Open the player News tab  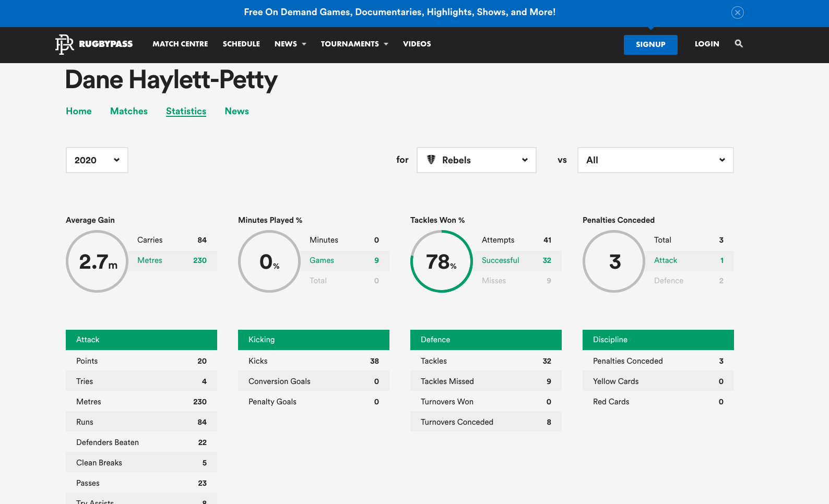[237, 111]
